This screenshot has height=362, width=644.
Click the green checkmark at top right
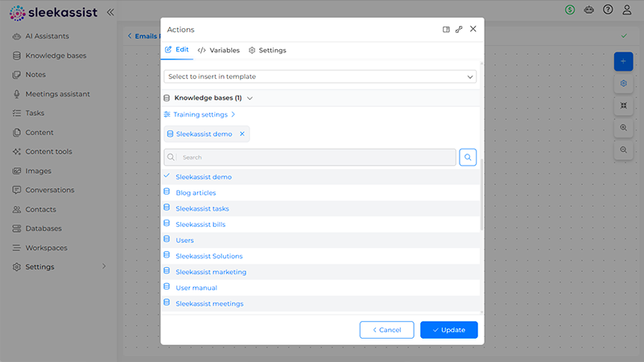click(624, 36)
